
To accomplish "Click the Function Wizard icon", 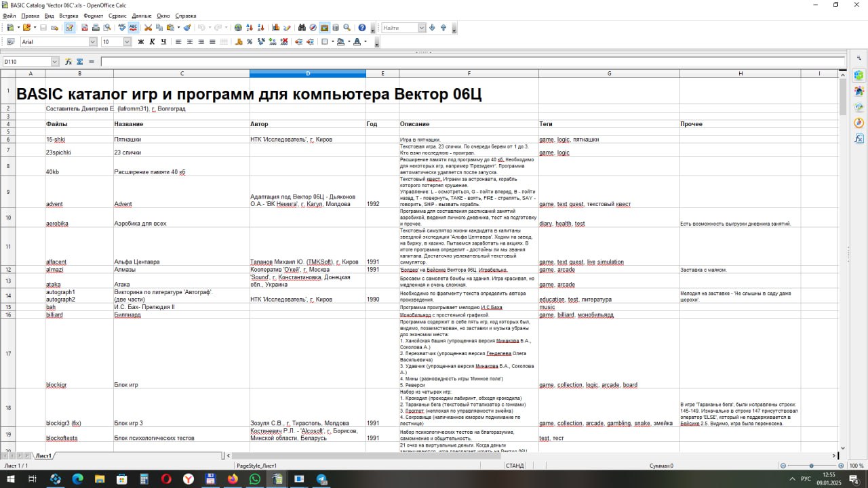I will click(x=68, y=62).
